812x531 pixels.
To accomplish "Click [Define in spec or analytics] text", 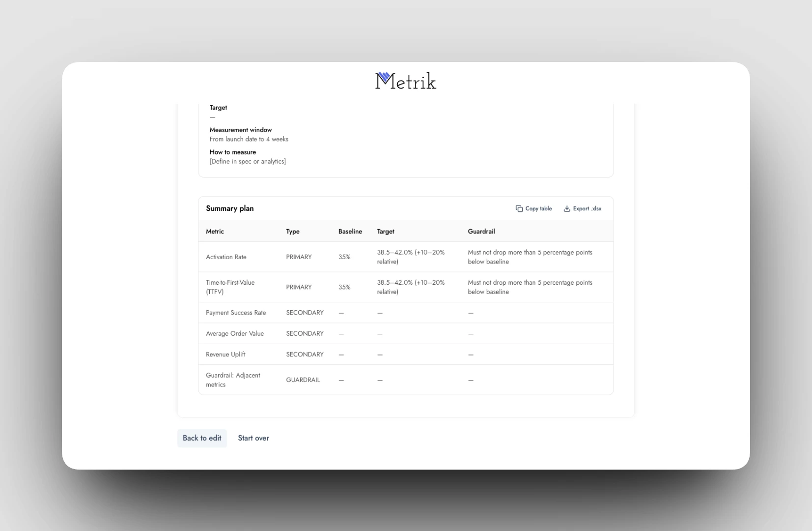I will tap(248, 161).
